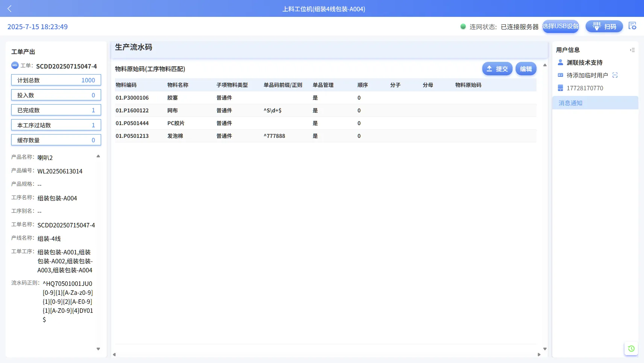
Task: Click the collapse icon next to 用户信息
Action: tap(632, 50)
